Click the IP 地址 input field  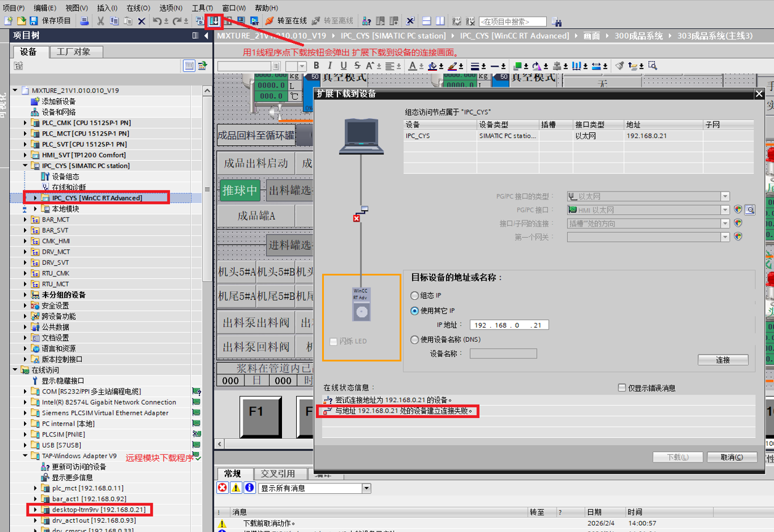pyautogui.click(x=509, y=325)
